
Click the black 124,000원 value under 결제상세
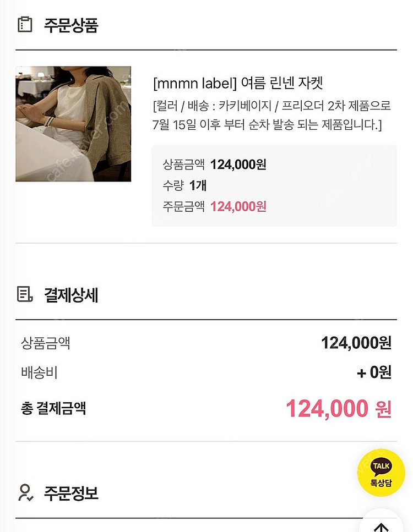point(356,343)
